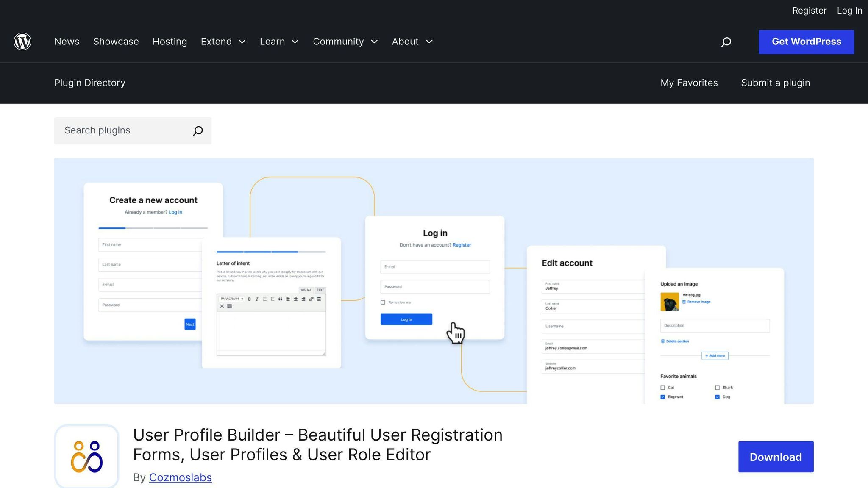Screen dimensions: 868x488
Task: Open the Showcase page
Action: (116, 42)
